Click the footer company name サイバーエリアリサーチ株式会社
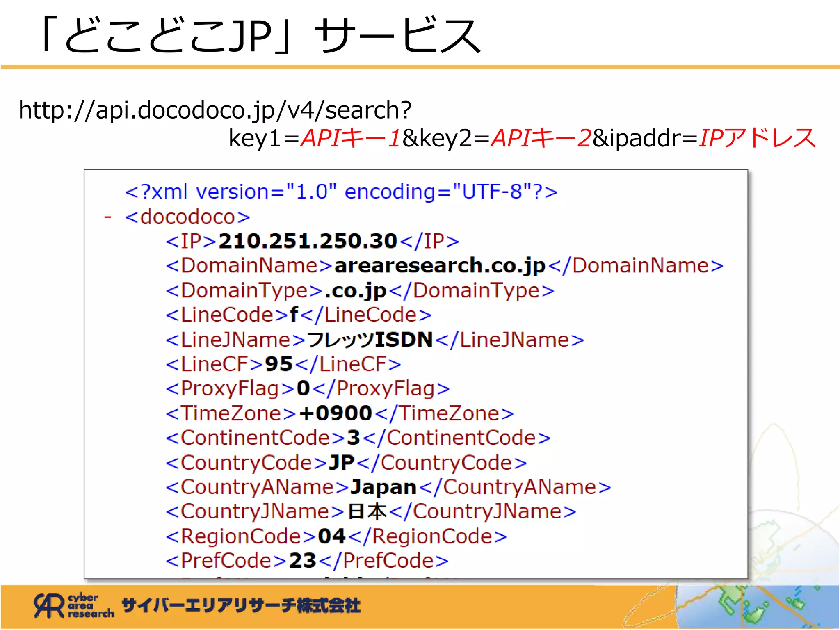The height and width of the screenshot is (630, 840). point(241,606)
